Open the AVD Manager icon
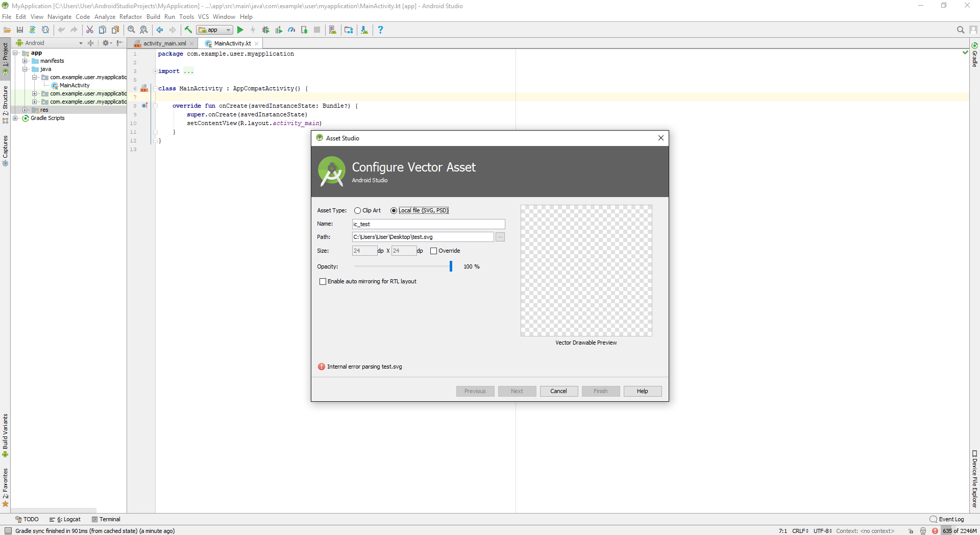The width and height of the screenshot is (980, 535). pos(333,30)
